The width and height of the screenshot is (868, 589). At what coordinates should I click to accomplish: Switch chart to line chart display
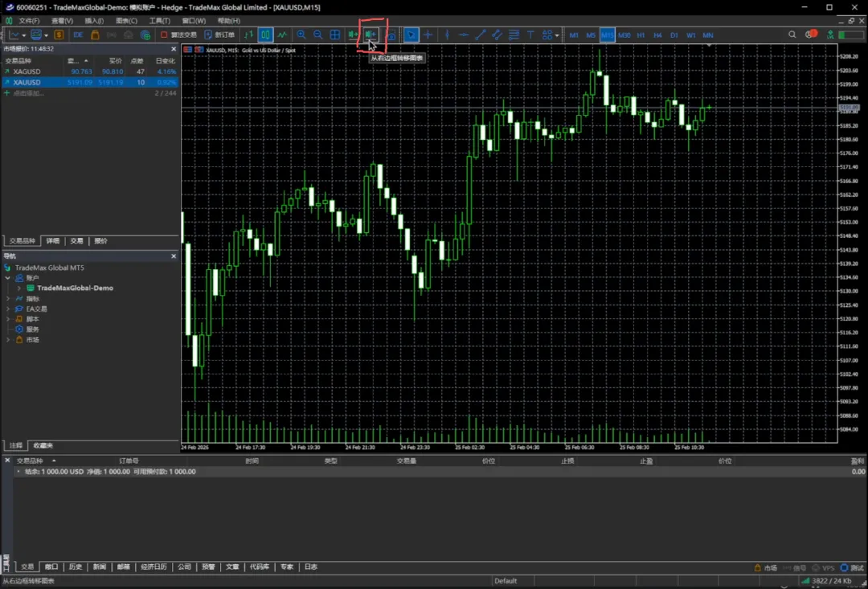pos(282,35)
